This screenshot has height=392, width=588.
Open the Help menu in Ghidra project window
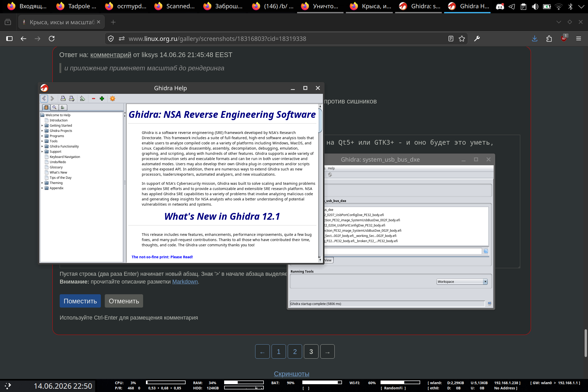click(x=331, y=168)
